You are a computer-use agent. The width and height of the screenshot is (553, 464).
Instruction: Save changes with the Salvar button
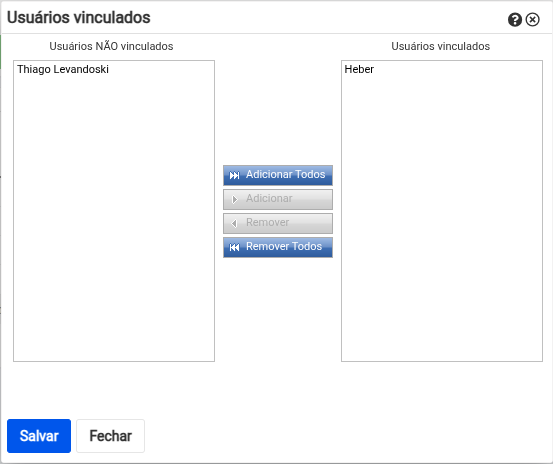click(39, 436)
